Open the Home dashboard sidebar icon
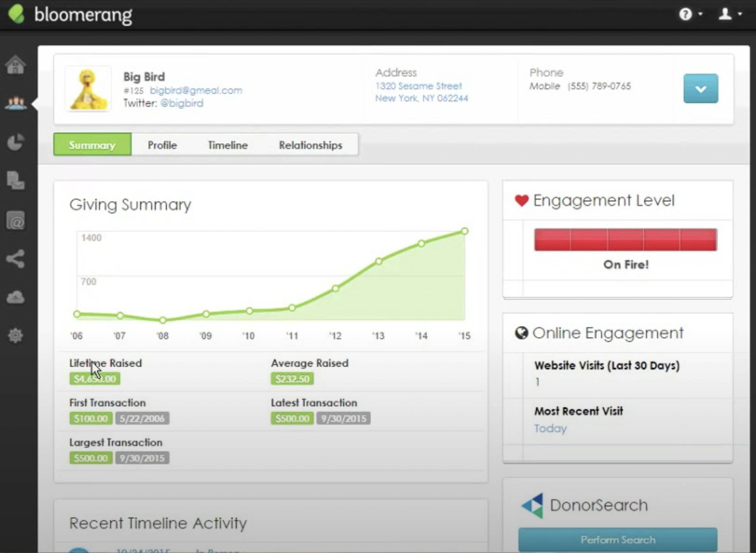Screen dimensions: 756x553 16,65
